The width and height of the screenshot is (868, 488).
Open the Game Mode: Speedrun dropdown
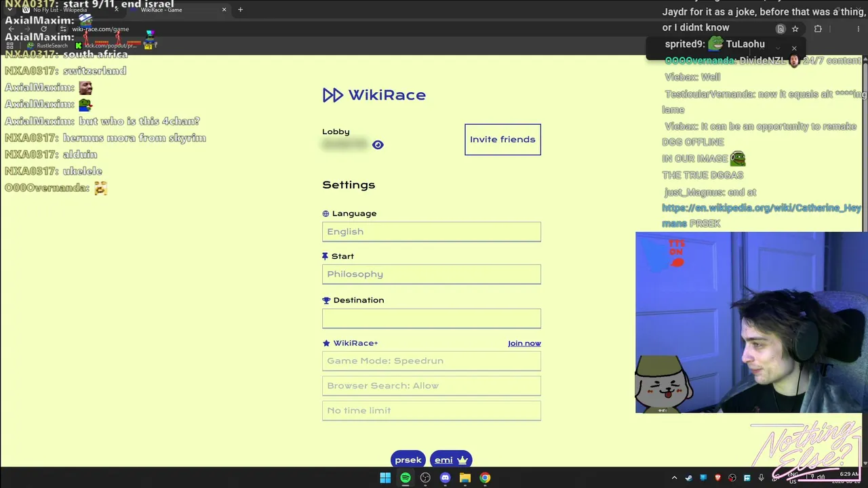click(431, 361)
